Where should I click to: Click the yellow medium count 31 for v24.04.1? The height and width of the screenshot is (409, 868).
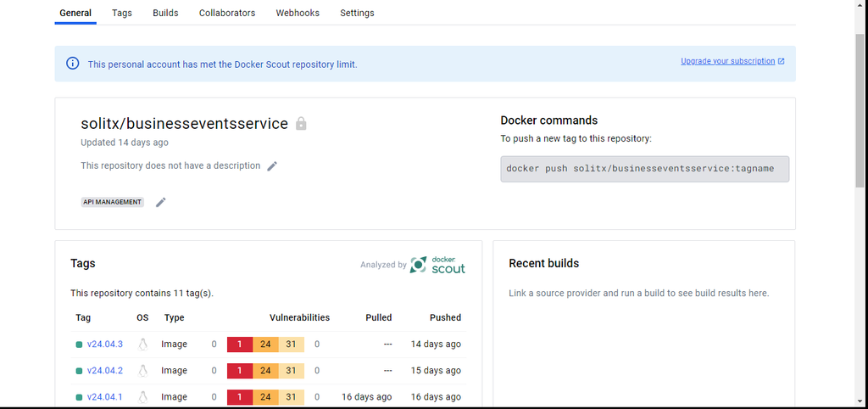tap(292, 397)
